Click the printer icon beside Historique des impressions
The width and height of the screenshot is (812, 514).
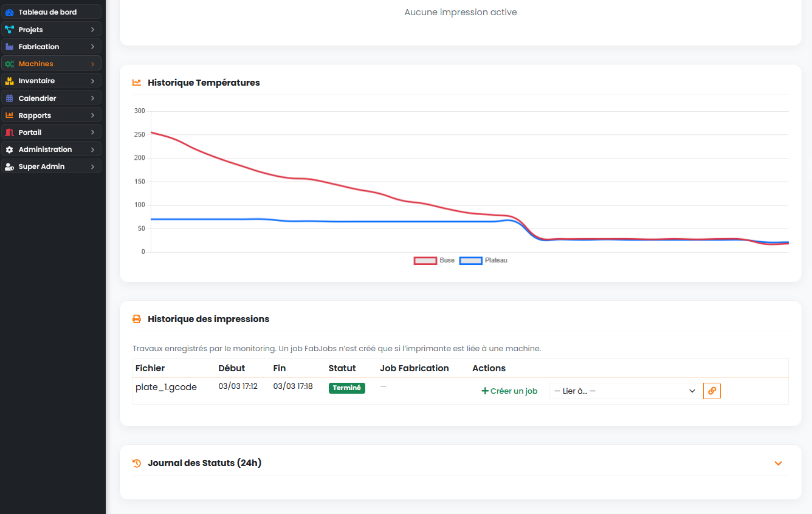coord(137,318)
